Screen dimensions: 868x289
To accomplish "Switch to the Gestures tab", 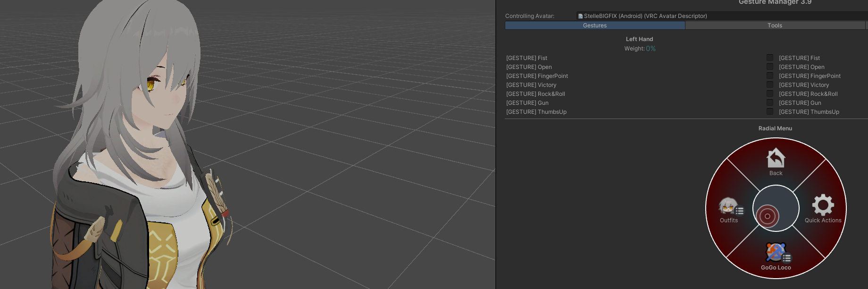I will click(x=595, y=25).
